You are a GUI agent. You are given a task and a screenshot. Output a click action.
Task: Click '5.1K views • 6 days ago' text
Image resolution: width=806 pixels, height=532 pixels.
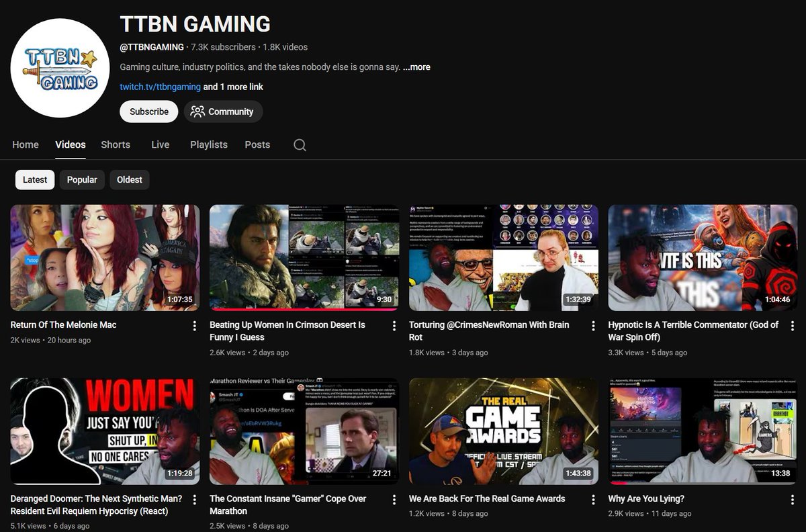point(50,526)
